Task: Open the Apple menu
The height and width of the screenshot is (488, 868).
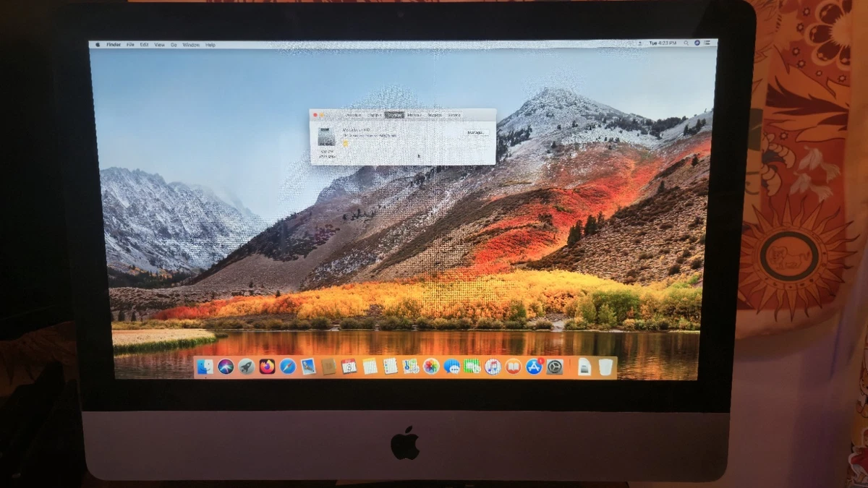Action: (98, 45)
